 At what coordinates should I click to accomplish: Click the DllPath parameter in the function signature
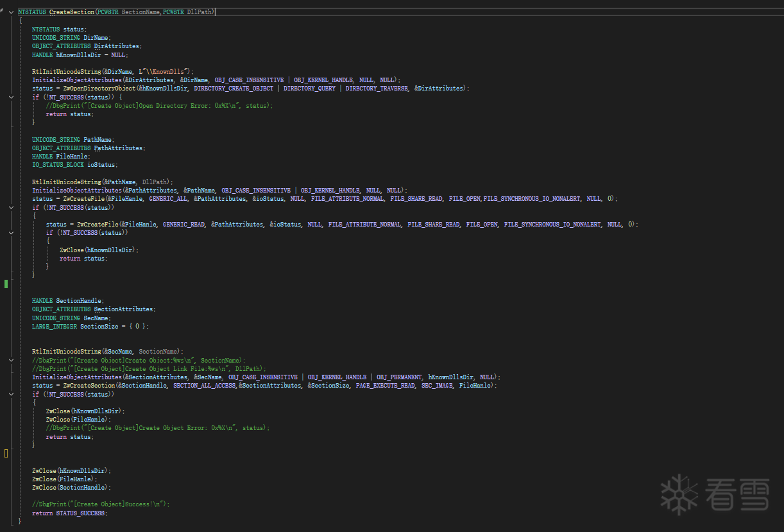[200, 12]
